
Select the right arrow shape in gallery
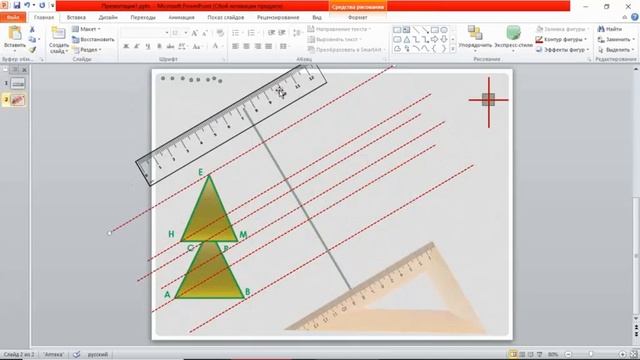coord(435,40)
